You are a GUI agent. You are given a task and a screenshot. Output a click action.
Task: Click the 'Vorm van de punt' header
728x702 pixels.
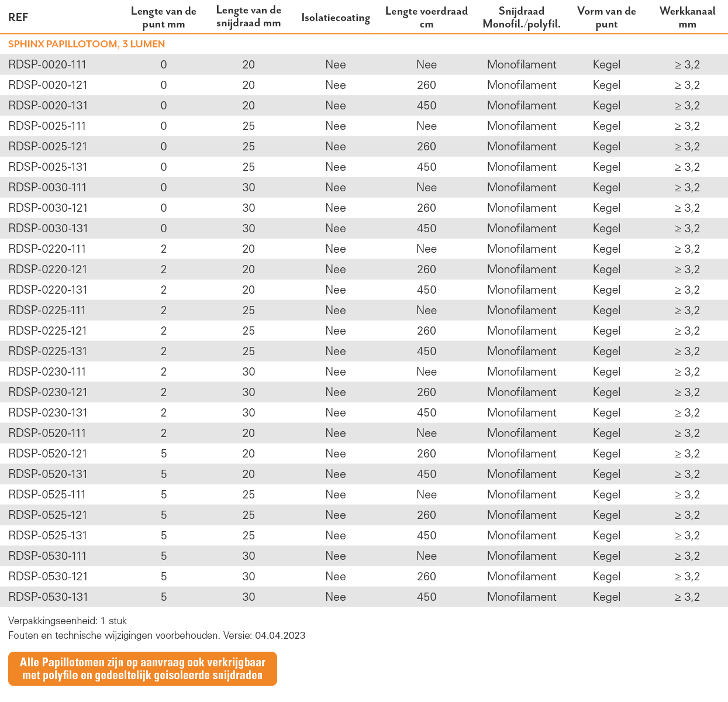[606, 18]
